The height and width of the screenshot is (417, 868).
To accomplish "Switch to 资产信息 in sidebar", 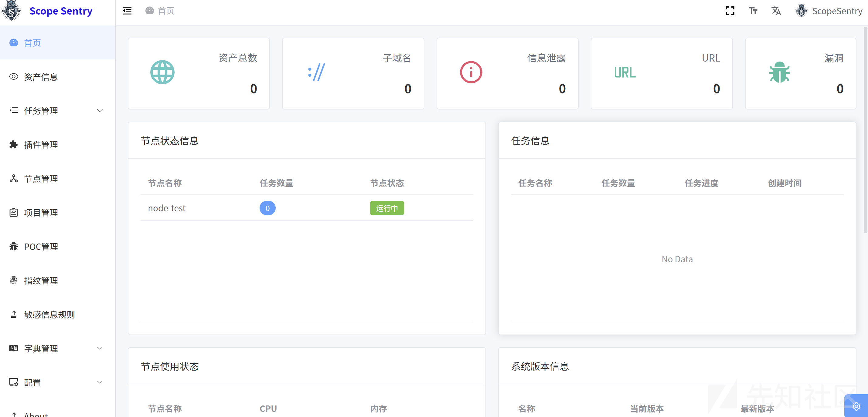I will (x=41, y=77).
